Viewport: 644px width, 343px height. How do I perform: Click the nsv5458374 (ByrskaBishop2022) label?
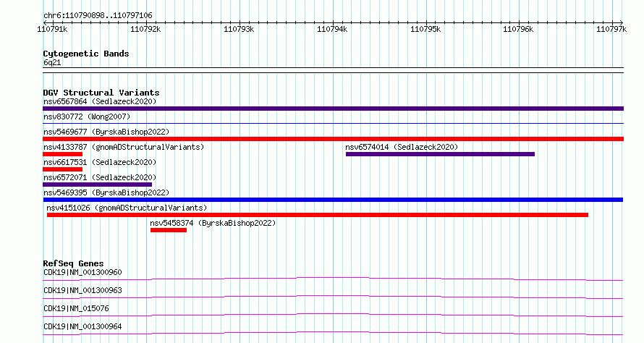coord(213,223)
